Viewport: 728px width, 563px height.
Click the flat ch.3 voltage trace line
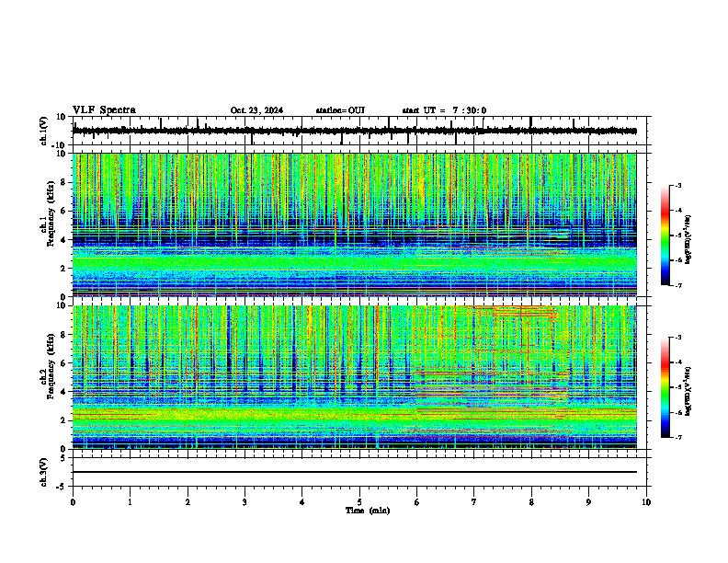pos(355,472)
